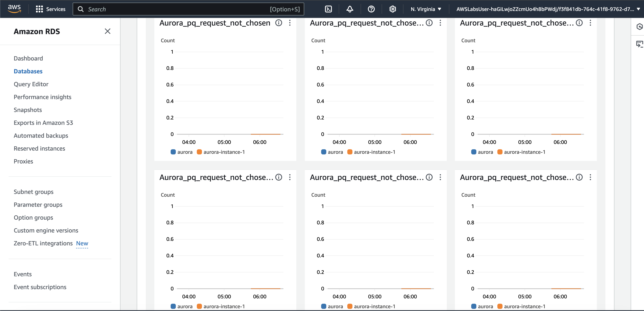Close the Amazon RDS navigation panel
This screenshot has width=644, height=311.
(107, 31)
